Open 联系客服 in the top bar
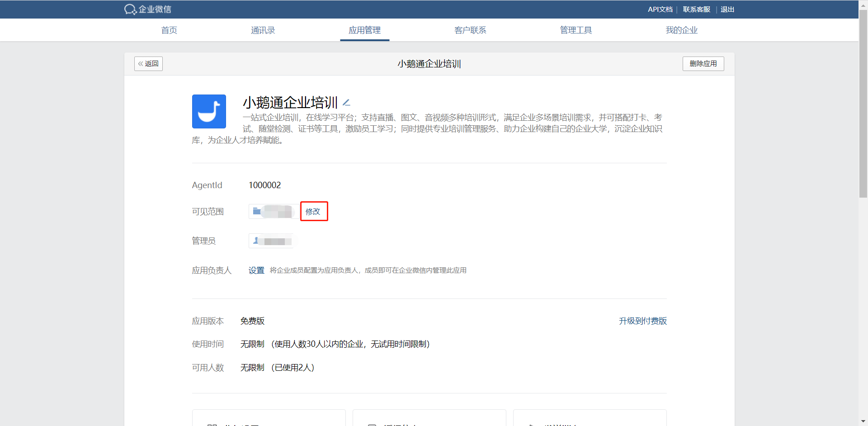 tap(696, 9)
